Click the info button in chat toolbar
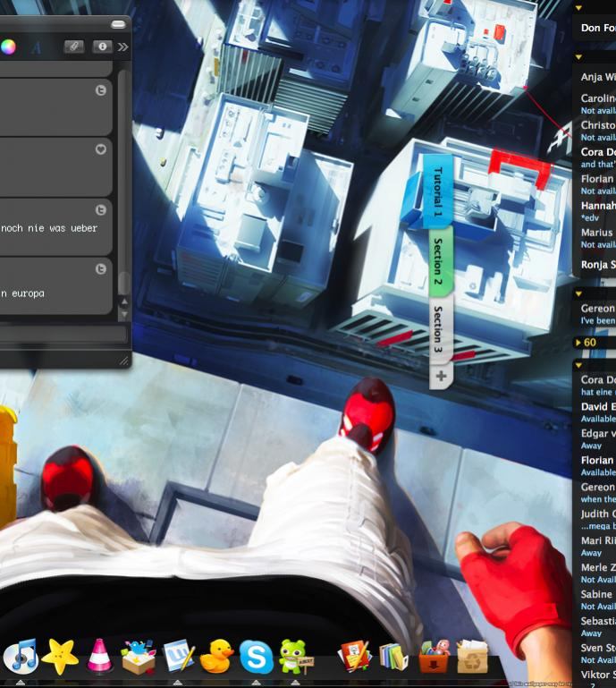The image size is (616, 688). point(103,46)
